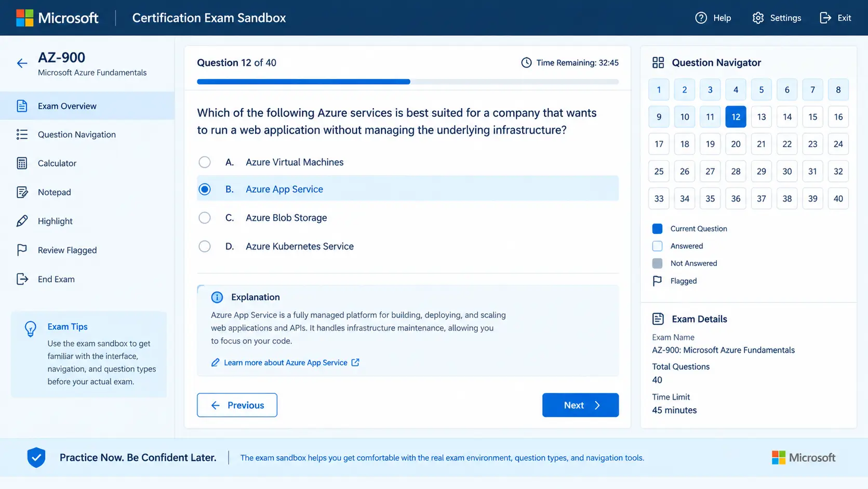Click the Help label in header
The width and height of the screenshot is (868, 489).
coord(722,18)
